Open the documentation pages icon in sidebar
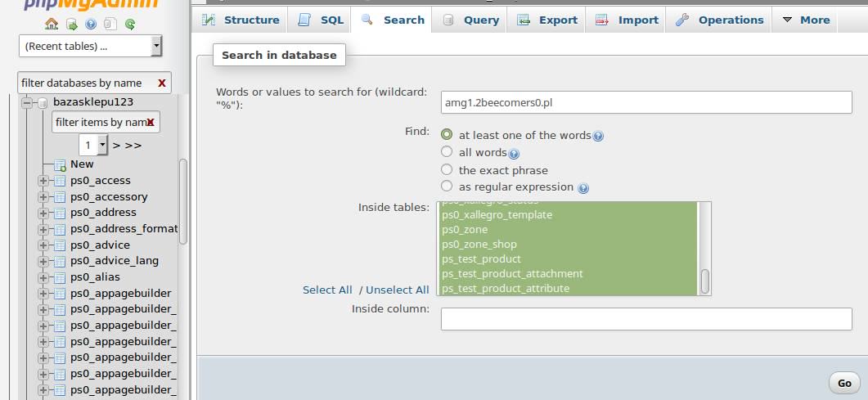The image size is (868, 400). [x=110, y=24]
